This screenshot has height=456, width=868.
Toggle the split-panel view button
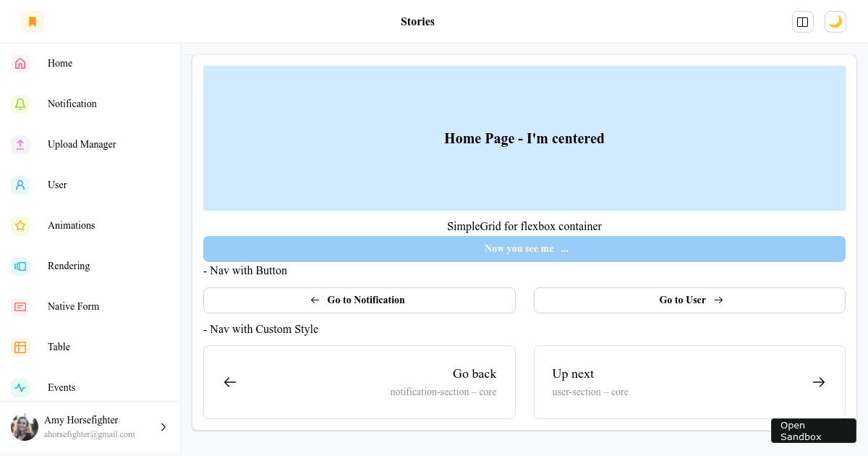pos(803,21)
